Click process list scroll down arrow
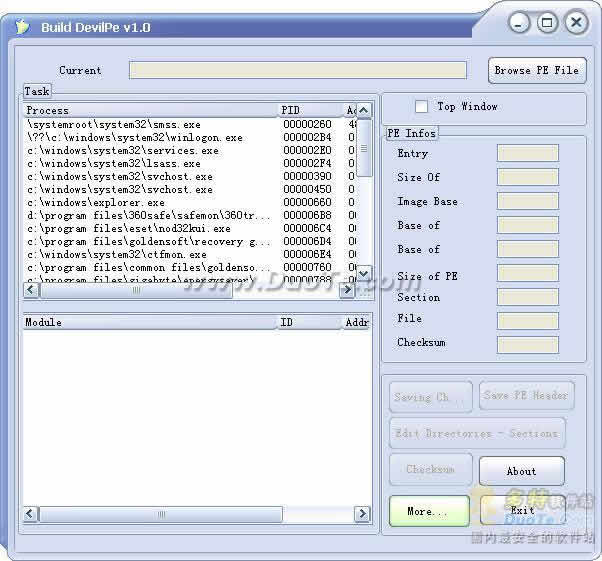Screen dimensions: 602x561 (364, 273)
